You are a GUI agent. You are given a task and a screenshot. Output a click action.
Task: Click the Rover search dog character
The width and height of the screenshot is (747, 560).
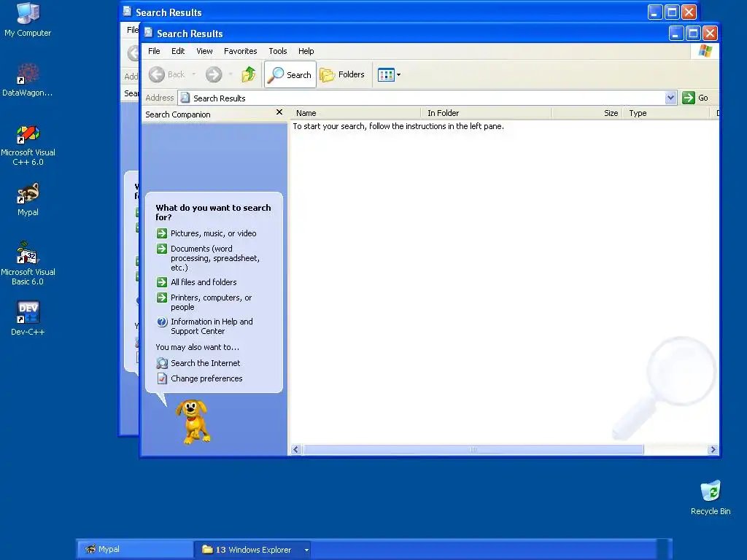click(x=193, y=421)
